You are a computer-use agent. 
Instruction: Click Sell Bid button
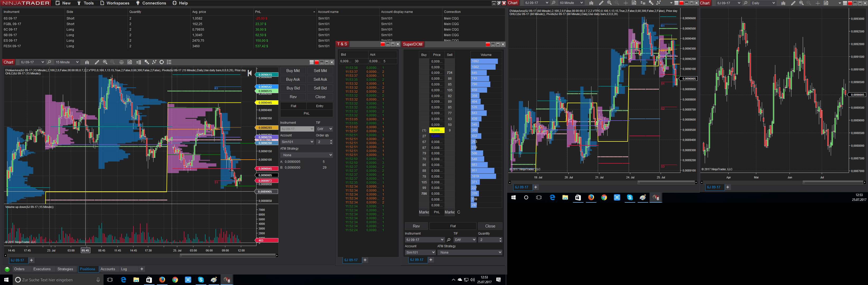(320, 88)
